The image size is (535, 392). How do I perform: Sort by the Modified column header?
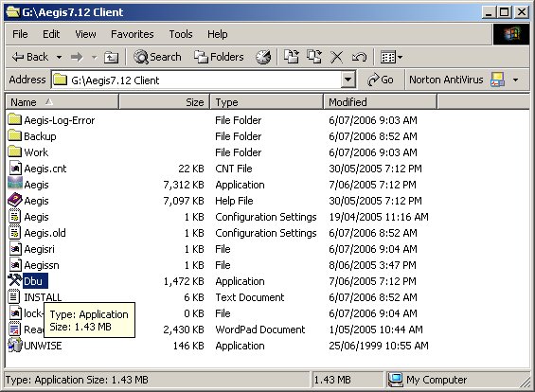coord(380,102)
